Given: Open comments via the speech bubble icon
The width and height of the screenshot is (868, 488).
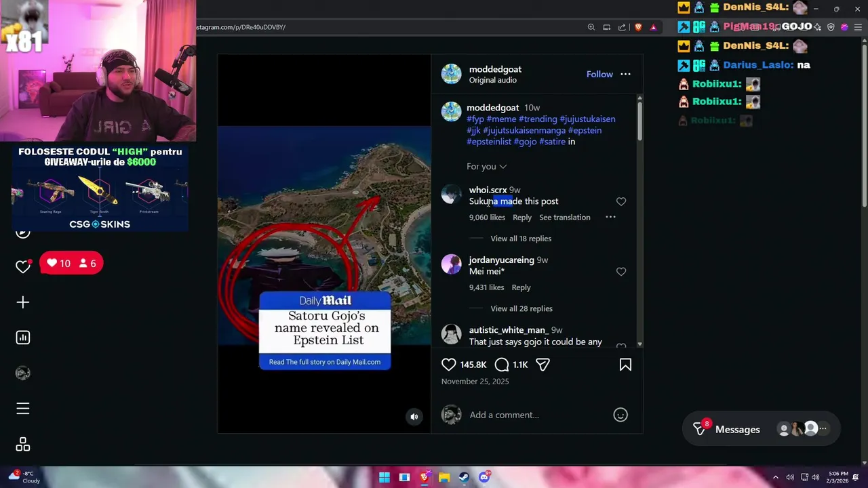Looking at the screenshot, I should (x=502, y=365).
